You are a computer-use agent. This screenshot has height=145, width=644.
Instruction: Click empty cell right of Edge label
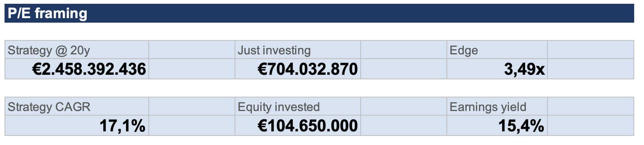coord(591,50)
